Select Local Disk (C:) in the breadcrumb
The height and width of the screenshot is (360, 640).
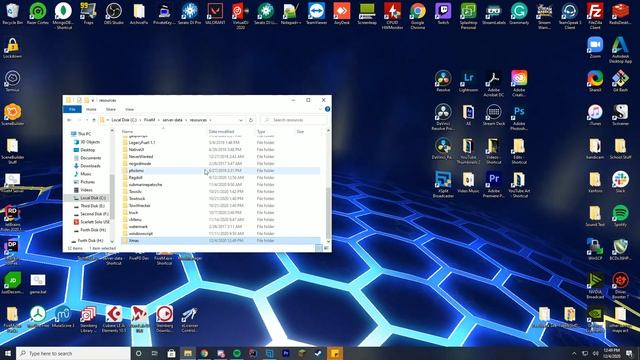pyautogui.click(x=124, y=120)
